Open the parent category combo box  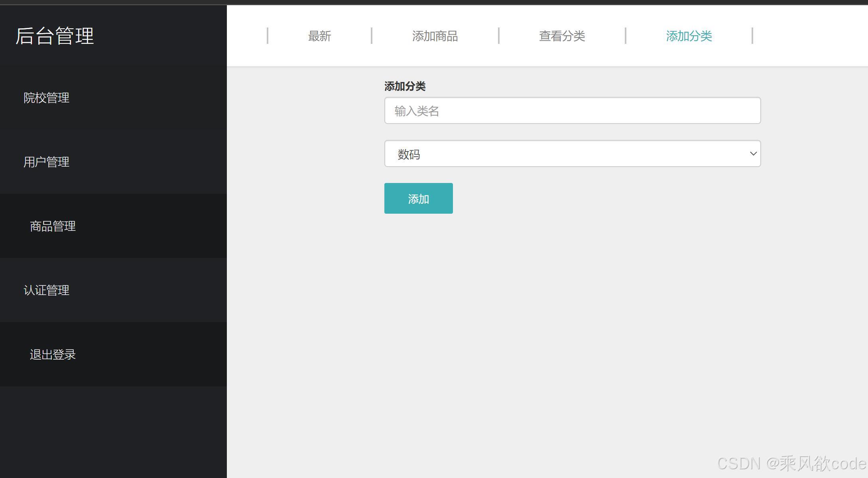[x=572, y=153]
